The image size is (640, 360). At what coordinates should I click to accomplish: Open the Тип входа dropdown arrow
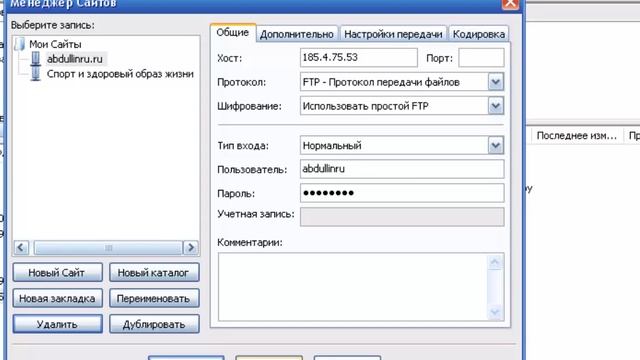496,145
